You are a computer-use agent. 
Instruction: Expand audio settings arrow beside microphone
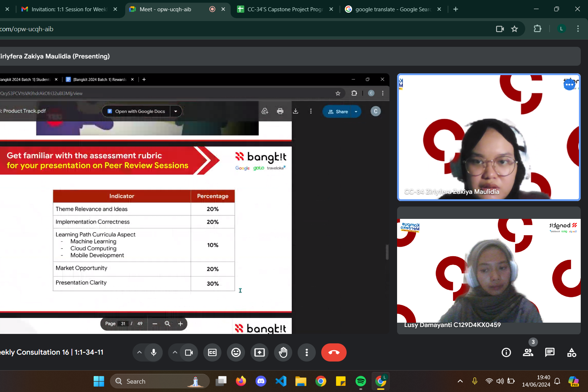(139, 352)
